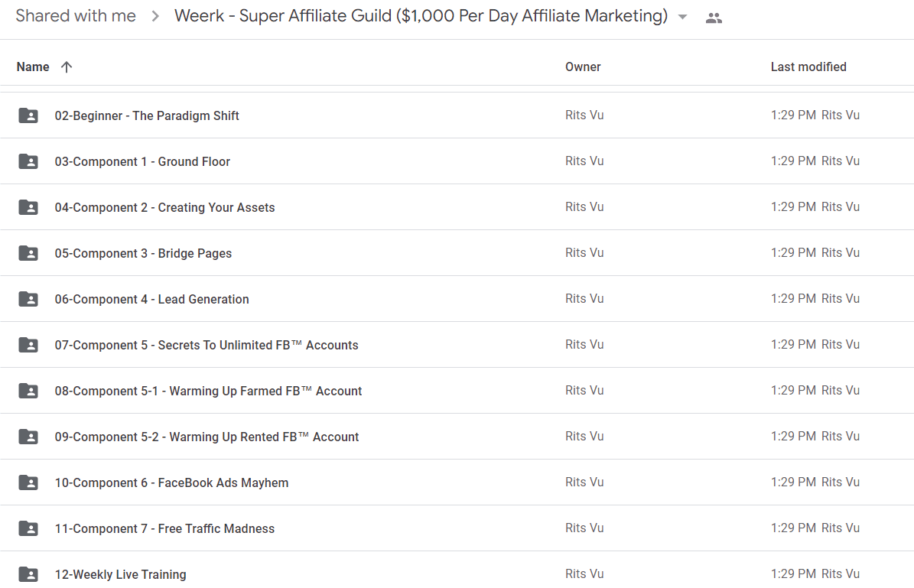Select 07-Component 5 - Secrets To Unlimited FB Accounts
This screenshot has width=914, height=588.
[207, 345]
